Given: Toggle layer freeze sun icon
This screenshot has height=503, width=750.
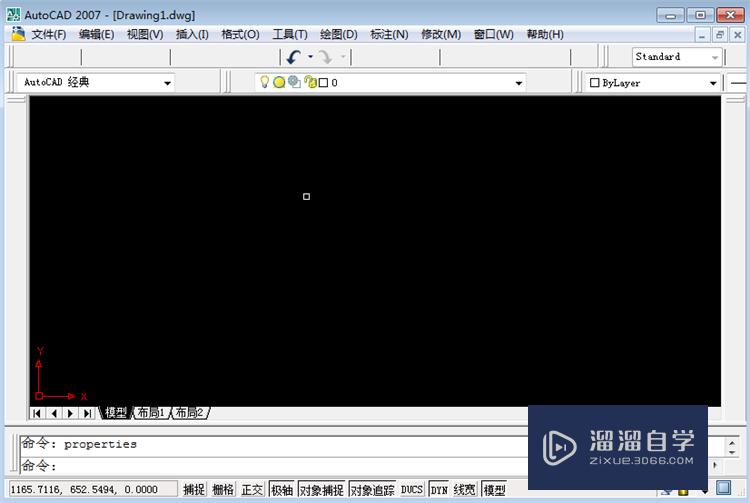Looking at the screenshot, I should [x=279, y=83].
